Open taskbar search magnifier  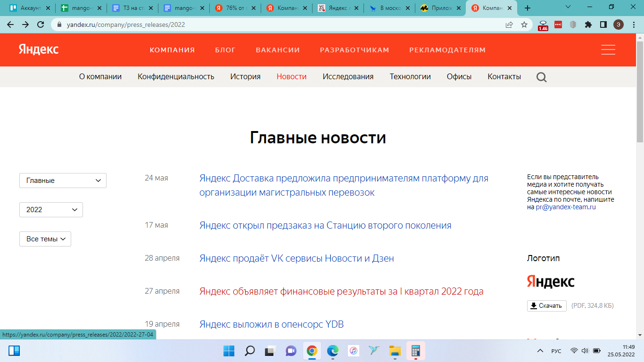pyautogui.click(x=250, y=351)
